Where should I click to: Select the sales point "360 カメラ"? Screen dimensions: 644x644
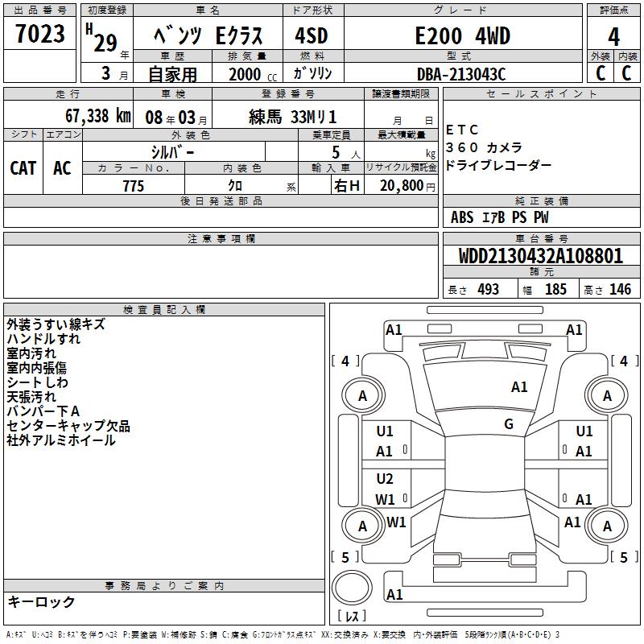[485, 147]
